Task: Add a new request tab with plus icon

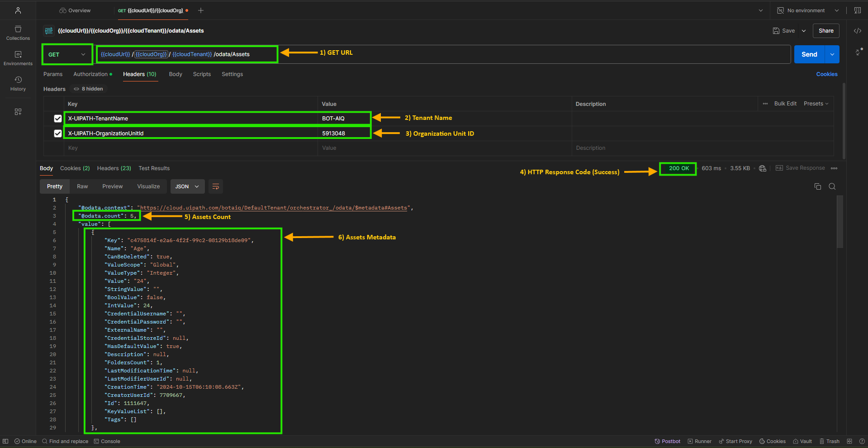Action: point(201,10)
